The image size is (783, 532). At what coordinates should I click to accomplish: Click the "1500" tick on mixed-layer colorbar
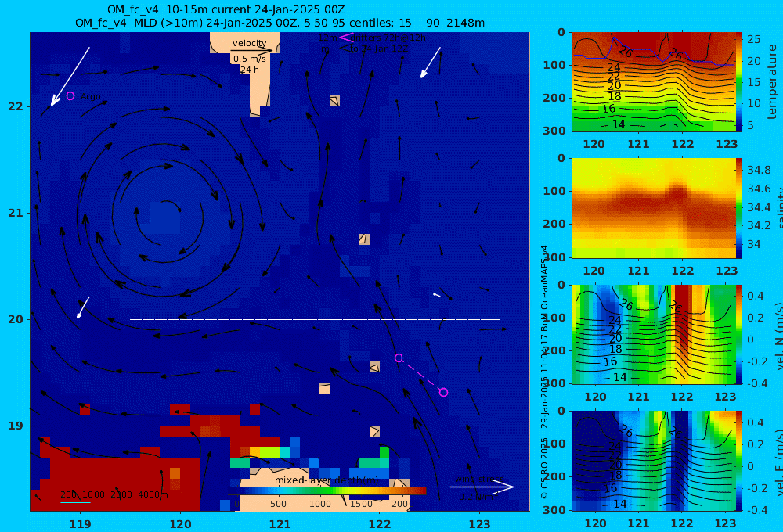[360, 504]
